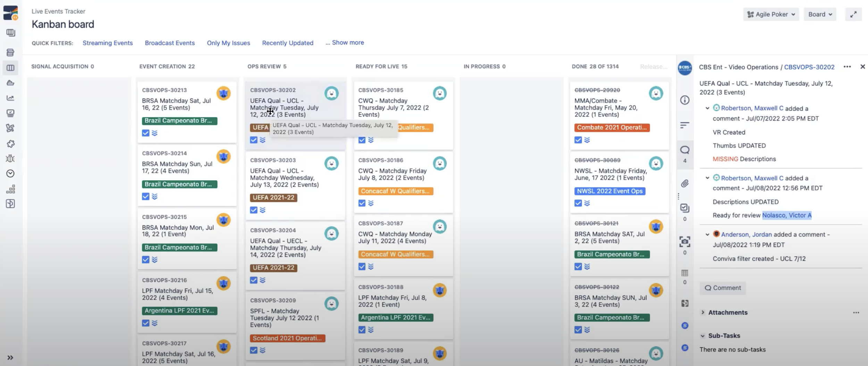Open Anderson, Jordan profile link
Screen dimensions: 868x366
[x=746, y=234]
